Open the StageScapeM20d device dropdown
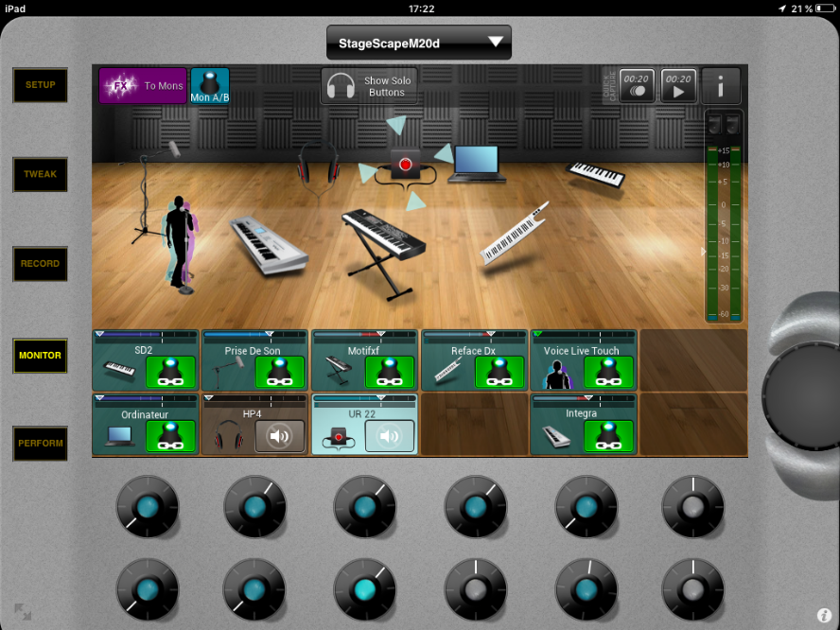Image resolution: width=840 pixels, height=630 pixels. click(418, 43)
